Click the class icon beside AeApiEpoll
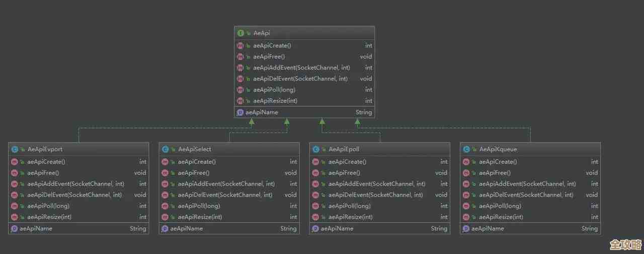 point(315,149)
